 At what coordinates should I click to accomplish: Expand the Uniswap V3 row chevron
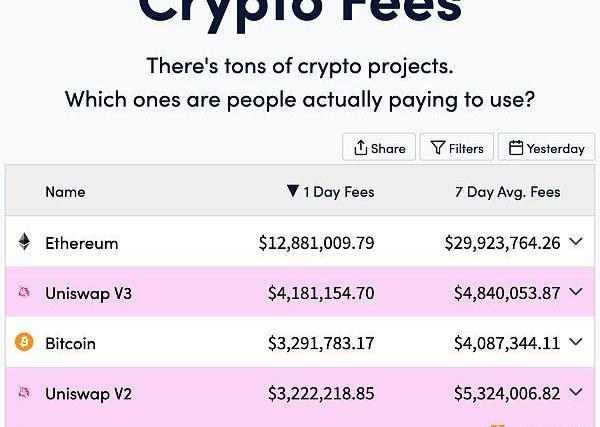pos(576,292)
